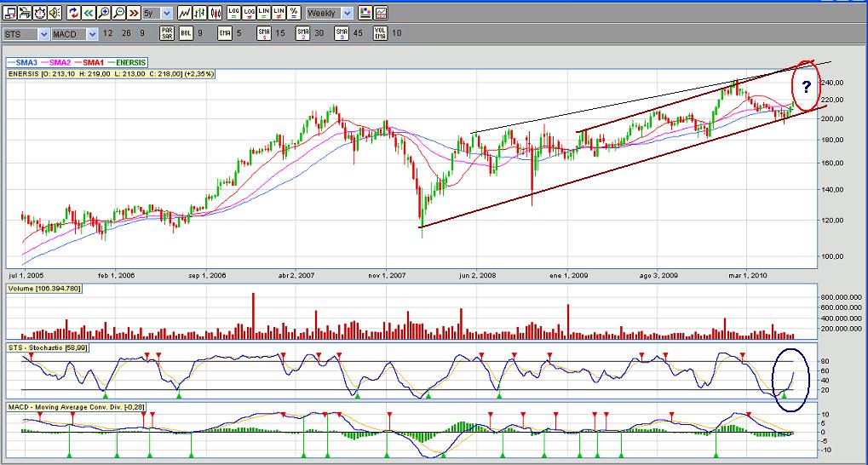Image resolution: width=868 pixels, height=465 pixels.
Task: Select LOG scale with equal sign
Action: click(x=234, y=12)
